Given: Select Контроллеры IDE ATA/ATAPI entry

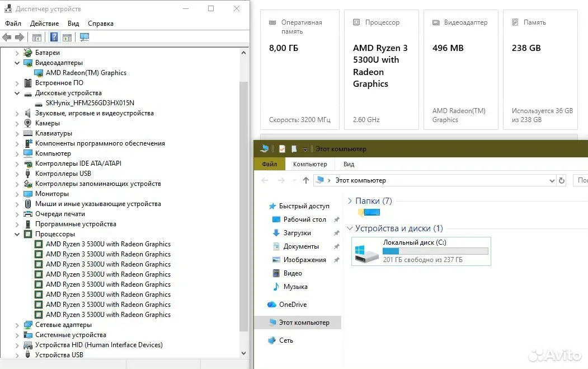Looking at the screenshot, I should coord(78,164).
